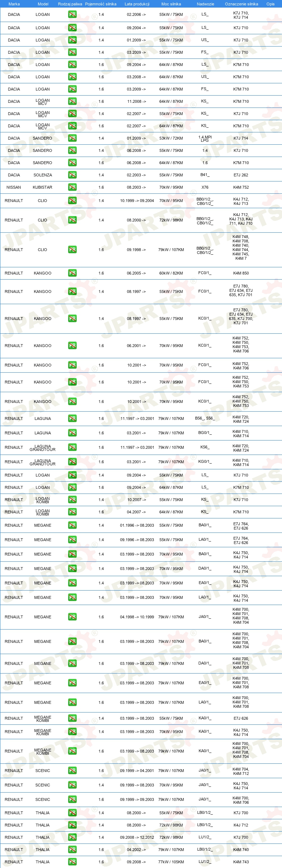Click fuel icon in Scenic 1.4 70kW row
This screenshot has width=282, height=868.
(72, 785)
